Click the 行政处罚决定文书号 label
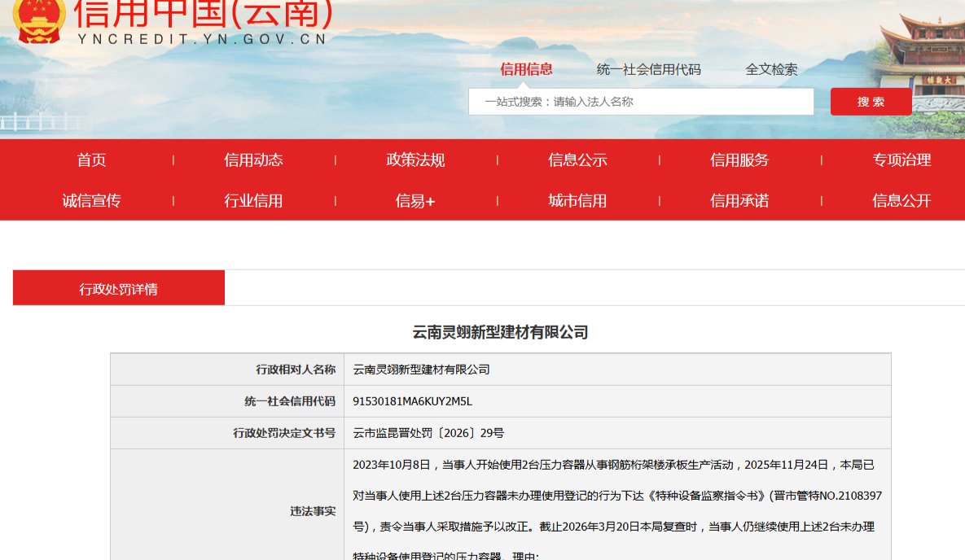The image size is (965, 560). pos(227,433)
